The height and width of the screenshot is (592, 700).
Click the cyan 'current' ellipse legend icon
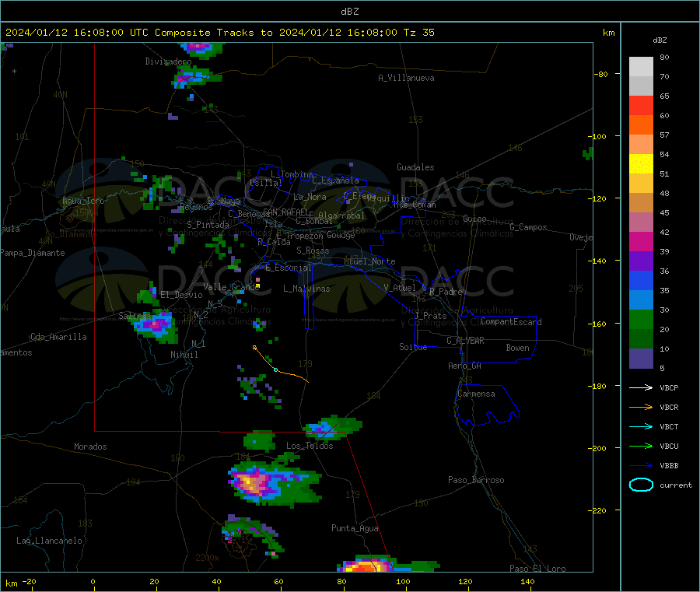(x=641, y=485)
